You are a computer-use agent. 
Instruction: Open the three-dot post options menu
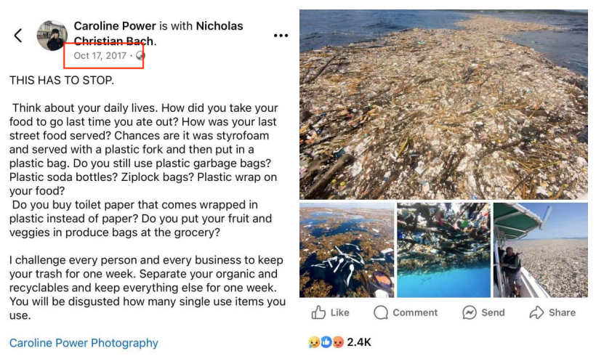[281, 35]
